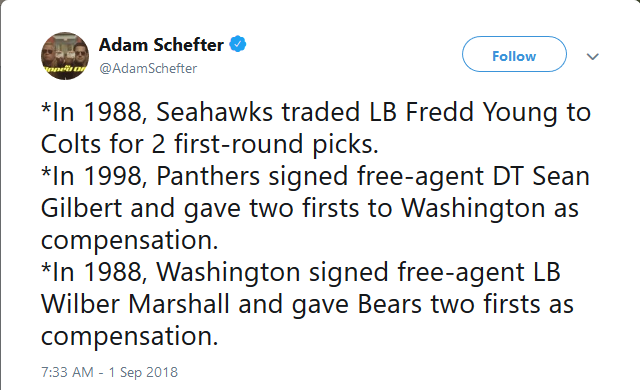Click the blue verified badge

[238, 44]
